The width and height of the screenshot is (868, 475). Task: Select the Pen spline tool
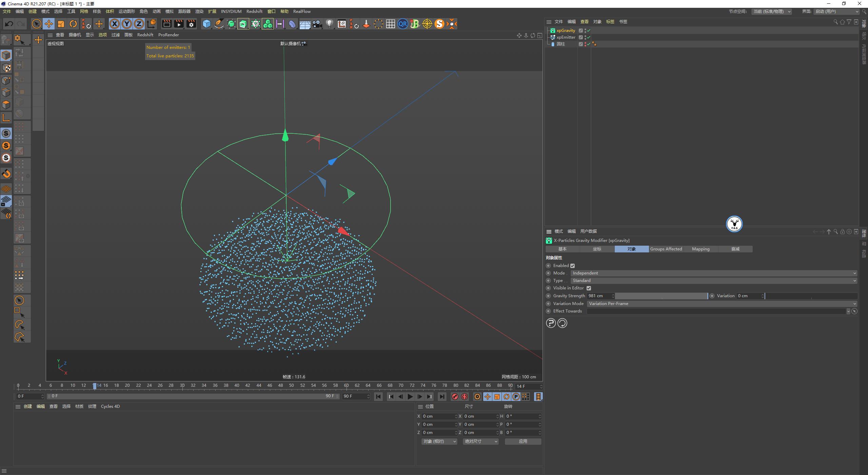[219, 24]
